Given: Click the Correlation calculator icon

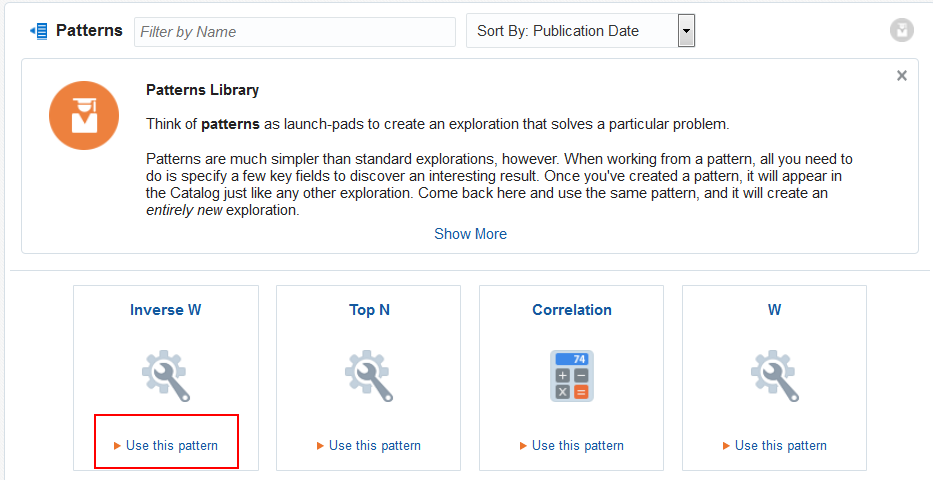Looking at the screenshot, I should [x=572, y=376].
